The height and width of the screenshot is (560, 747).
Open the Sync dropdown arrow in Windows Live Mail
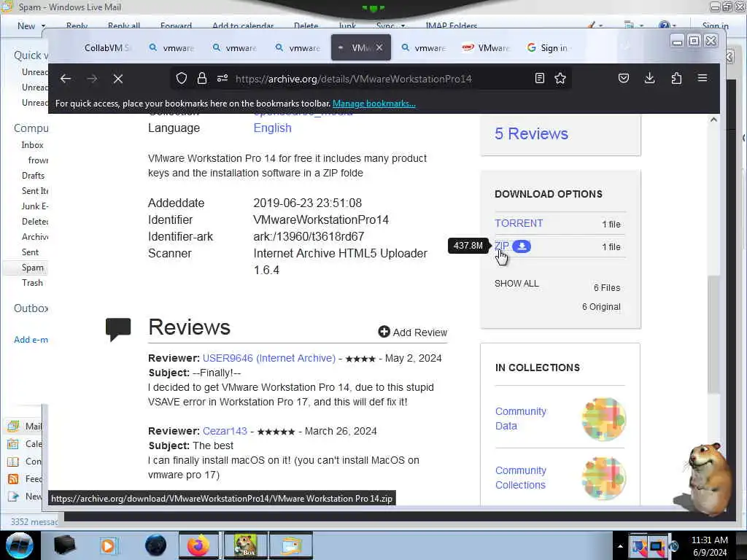pyautogui.click(x=403, y=26)
